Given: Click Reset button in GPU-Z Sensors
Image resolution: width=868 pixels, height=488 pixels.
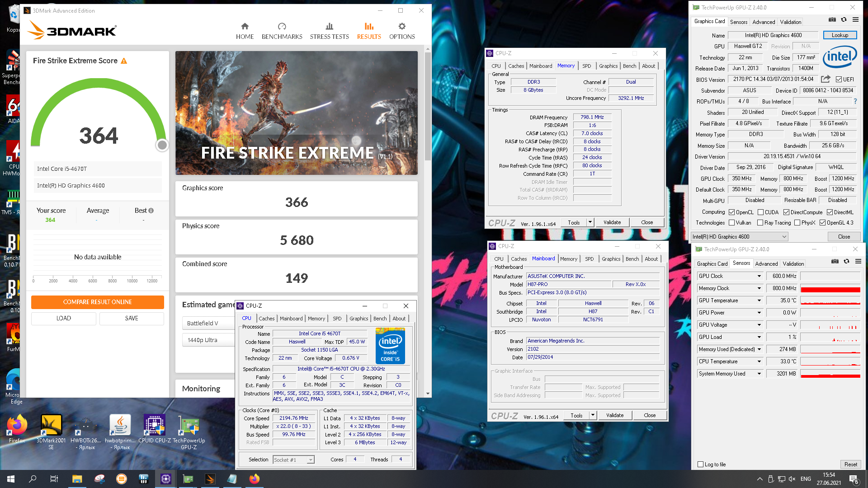Looking at the screenshot, I should (x=850, y=465).
